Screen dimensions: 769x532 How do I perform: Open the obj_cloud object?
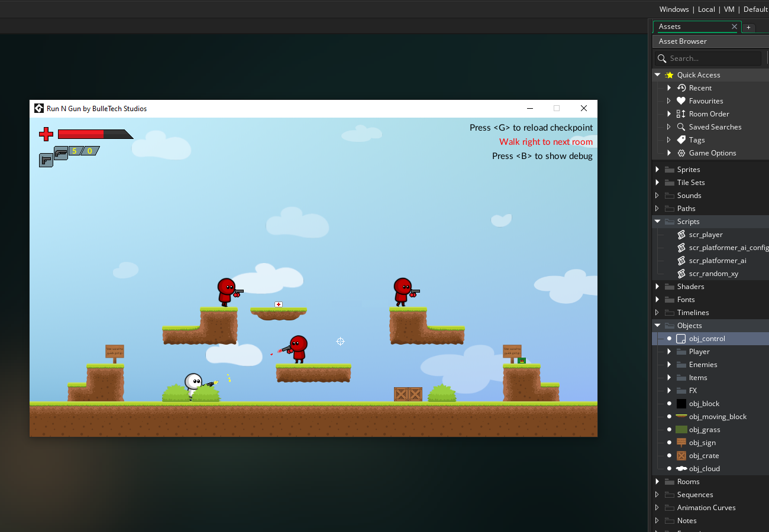click(x=681, y=468)
